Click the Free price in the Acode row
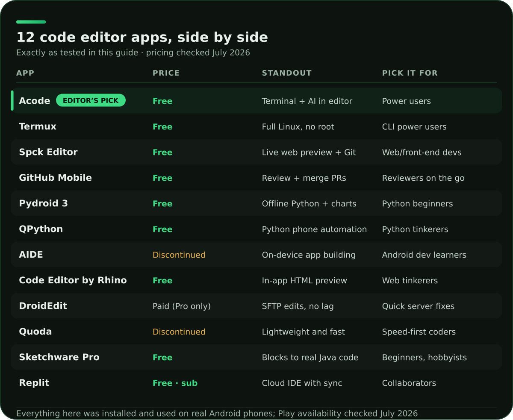Image resolution: width=513 pixels, height=420 pixels. point(162,101)
